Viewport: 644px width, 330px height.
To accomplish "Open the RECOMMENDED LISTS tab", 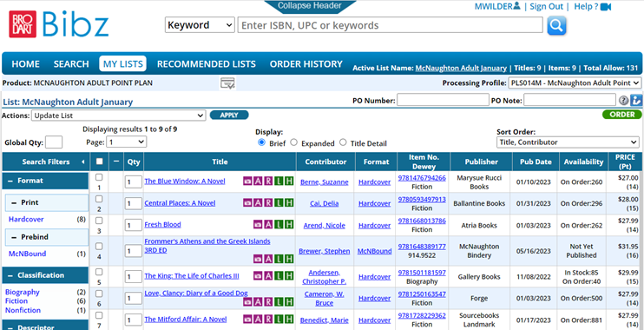I will point(207,63).
